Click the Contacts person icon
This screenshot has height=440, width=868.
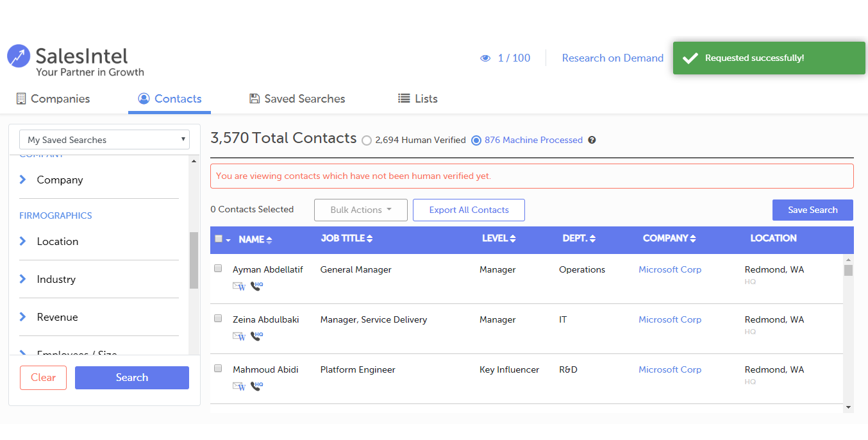144,98
